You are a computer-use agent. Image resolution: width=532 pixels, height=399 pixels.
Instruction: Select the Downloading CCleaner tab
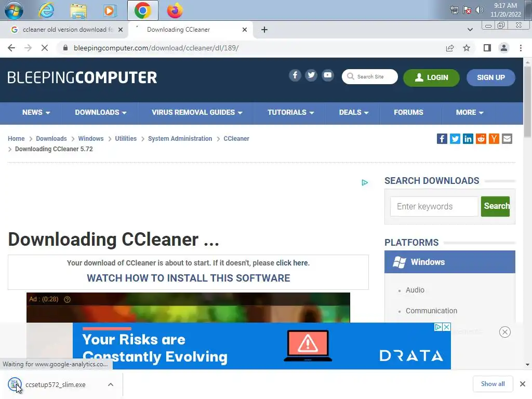click(190, 30)
